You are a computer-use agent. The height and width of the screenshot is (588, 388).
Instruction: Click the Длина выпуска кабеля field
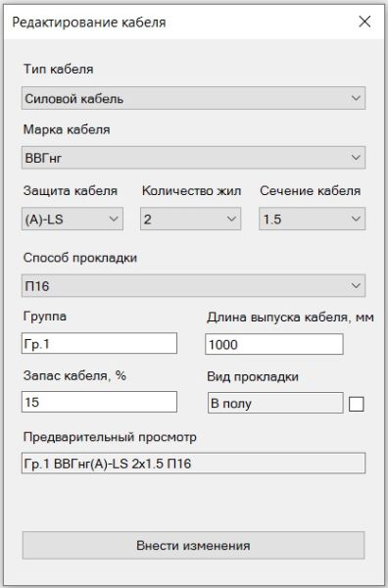click(274, 344)
